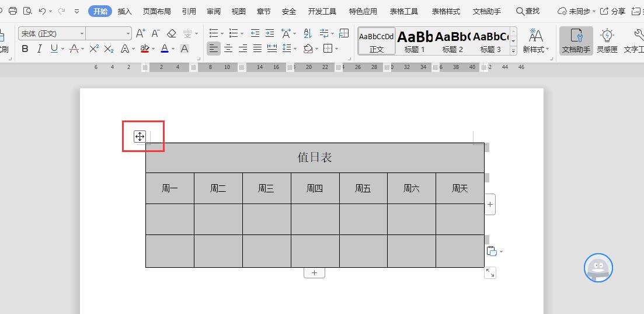
Task: Switch to the 表格样式 tab
Action: click(x=445, y=11)
